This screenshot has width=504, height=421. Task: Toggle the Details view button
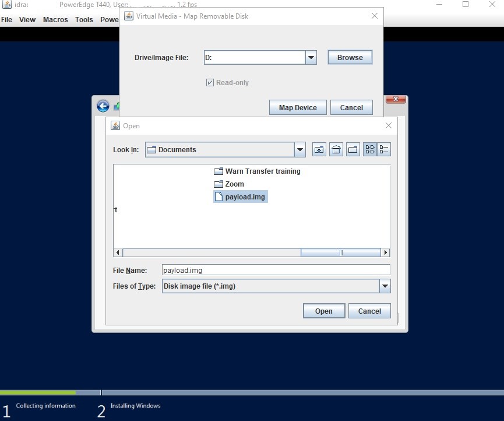pos(384,149)
